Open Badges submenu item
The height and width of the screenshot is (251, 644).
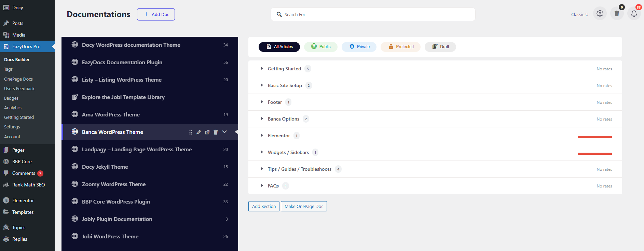point(11,98)
